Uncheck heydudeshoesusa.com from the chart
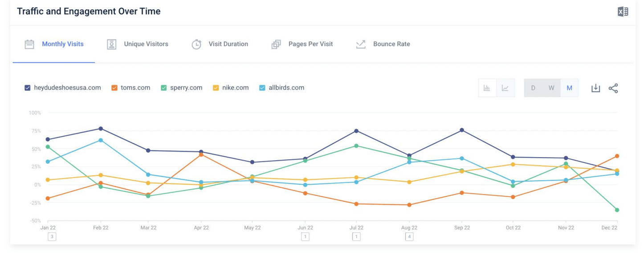This screenshot has width=644, height=260. click(x=28, y=88)
